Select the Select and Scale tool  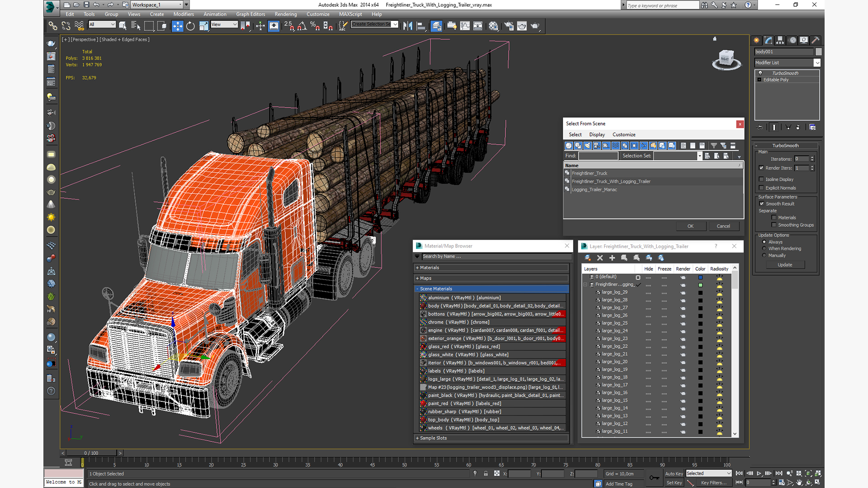[x=204, y=26]
